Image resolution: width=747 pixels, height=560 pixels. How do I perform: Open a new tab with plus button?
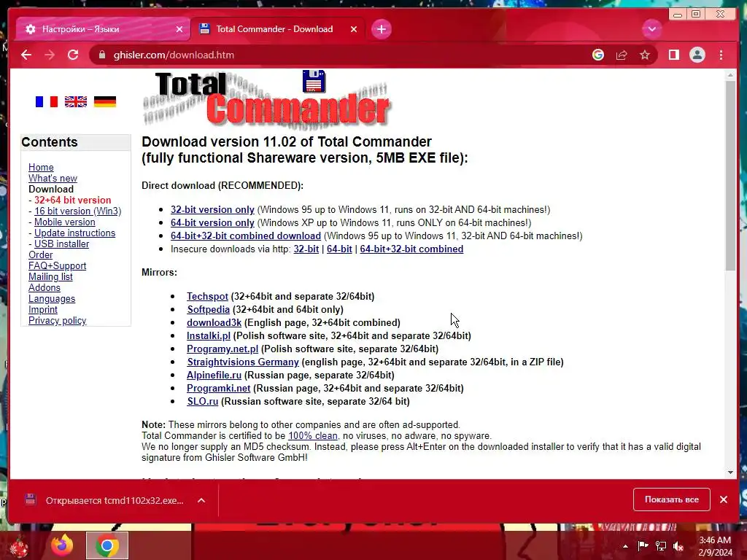point(381,29)
